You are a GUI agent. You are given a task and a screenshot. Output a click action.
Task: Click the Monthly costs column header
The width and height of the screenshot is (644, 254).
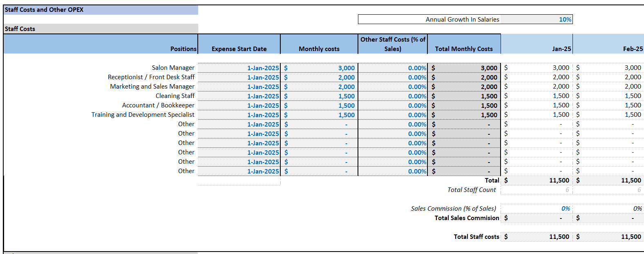coord(319,44)
